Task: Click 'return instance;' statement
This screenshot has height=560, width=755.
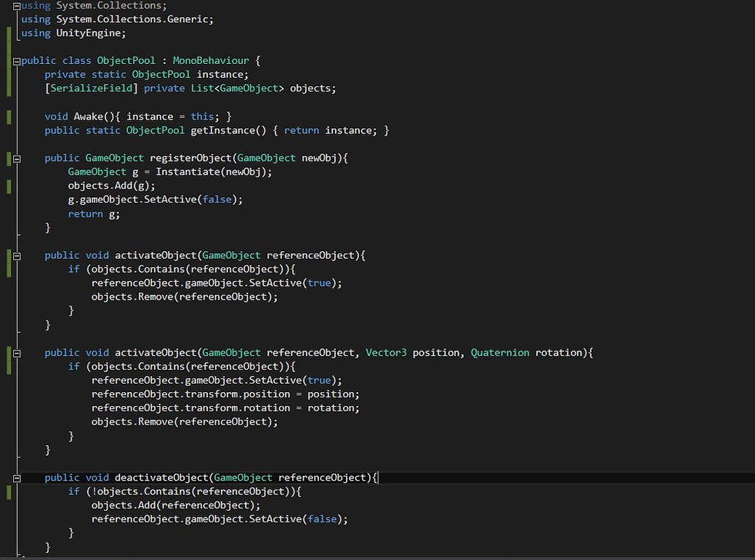Action: click(331, 130)
